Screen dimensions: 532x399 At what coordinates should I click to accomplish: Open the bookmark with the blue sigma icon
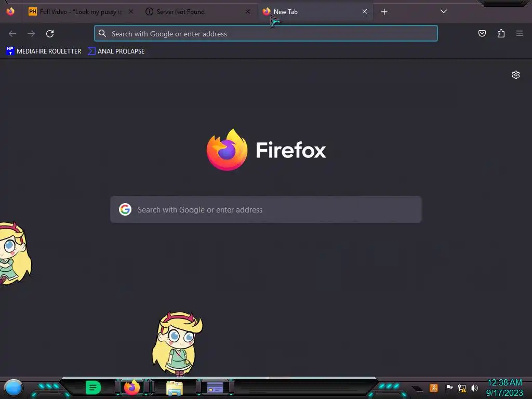pyautogui.click(x=116, y=51)
